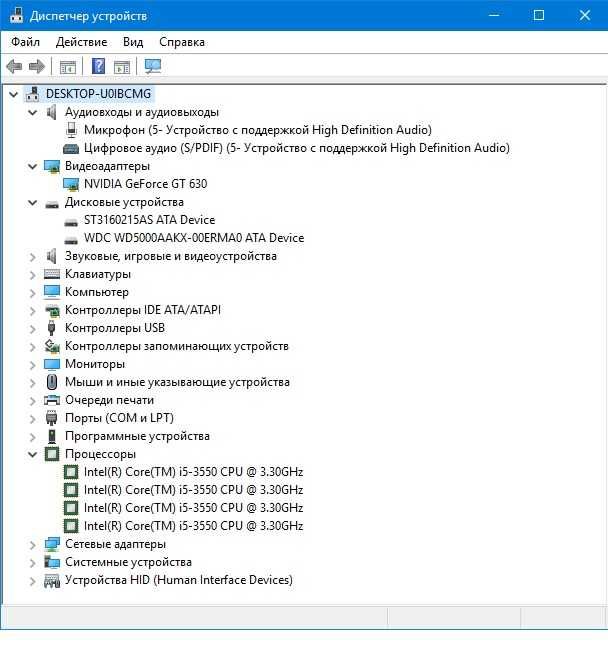Click the Микрофон device icon
The image size is (608, 648).
[x=72, y=130]
